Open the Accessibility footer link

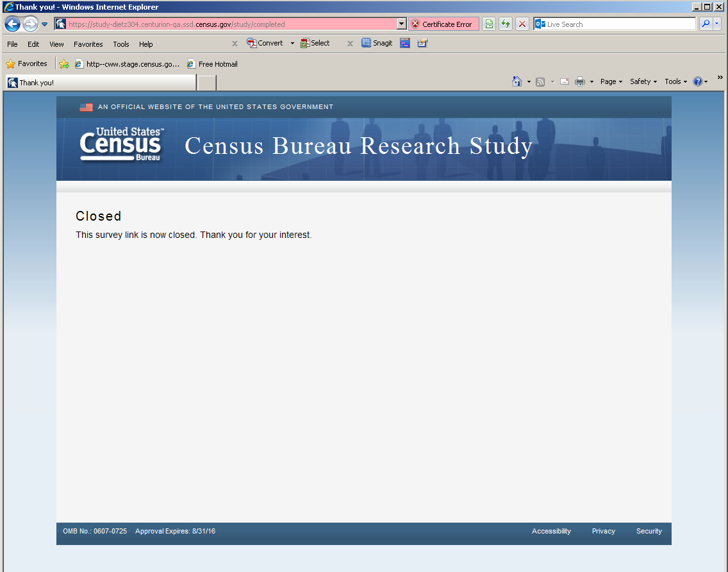click(x=550, y=531)
